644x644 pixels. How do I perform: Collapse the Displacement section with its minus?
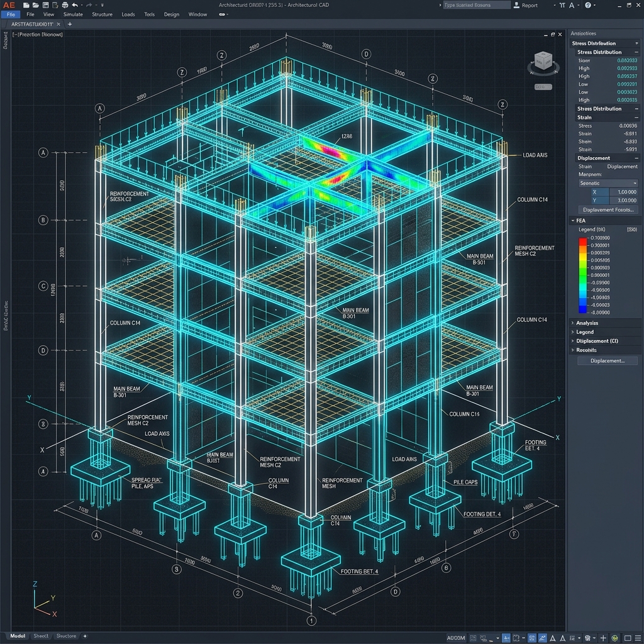pos(636,158)
